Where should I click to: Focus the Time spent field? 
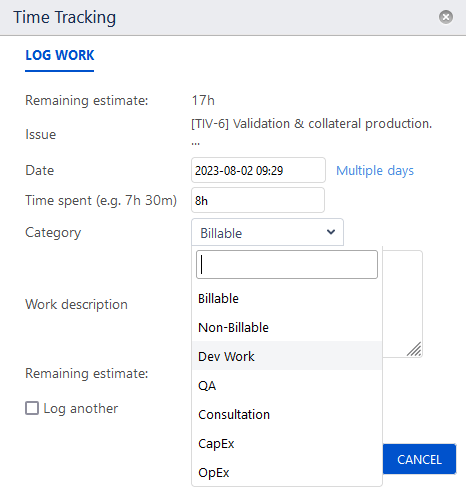tap(258, 200)
